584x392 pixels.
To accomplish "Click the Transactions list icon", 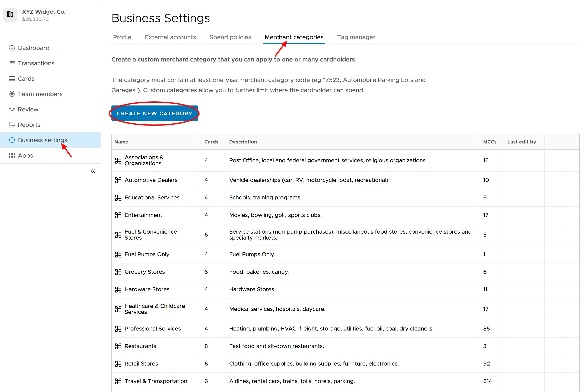I will coord(12,63).
